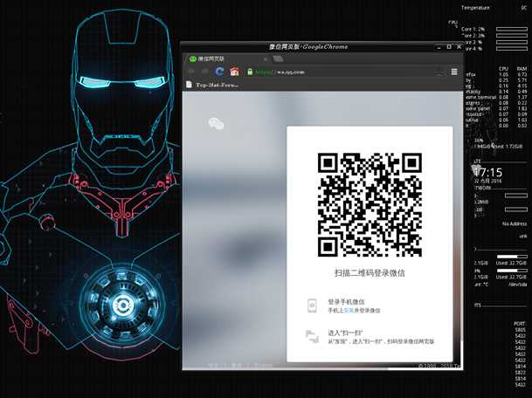Image resolution: width=532 pixels, height=398 pixels.
Task: Click the PORT heading in desktop monitor
Action: pyautogui.click(x=520, y=324)
